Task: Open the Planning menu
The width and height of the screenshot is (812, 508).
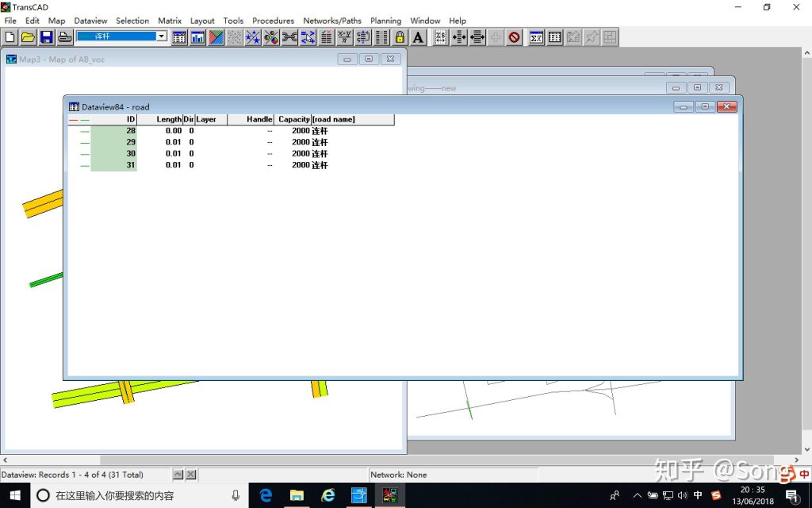Action: coord(386,21)
